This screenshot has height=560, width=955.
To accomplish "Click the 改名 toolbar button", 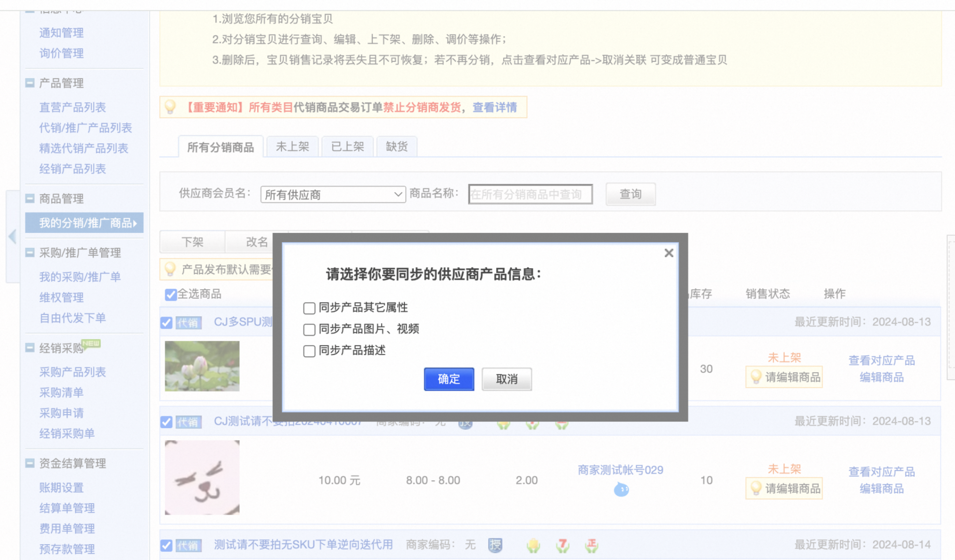I will (x=257, y=242).
